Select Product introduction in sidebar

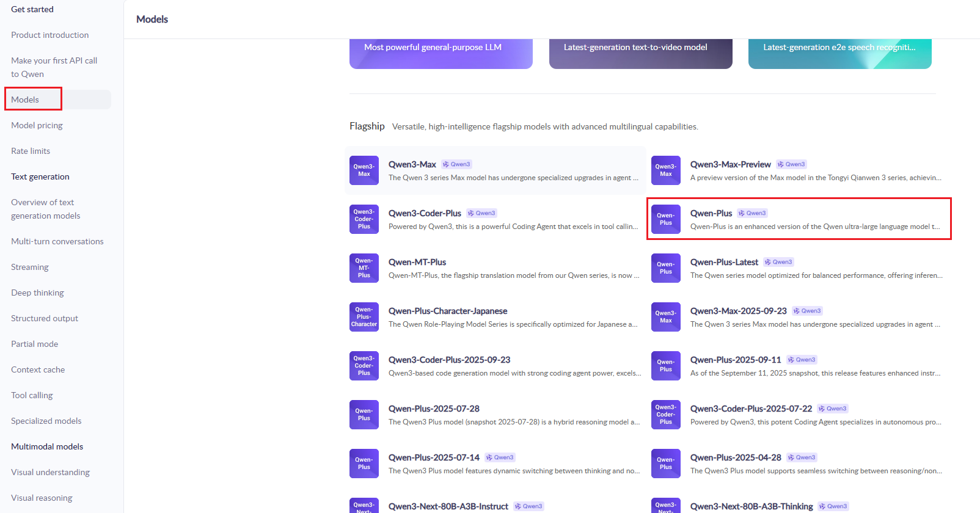[x=50, y=35]
